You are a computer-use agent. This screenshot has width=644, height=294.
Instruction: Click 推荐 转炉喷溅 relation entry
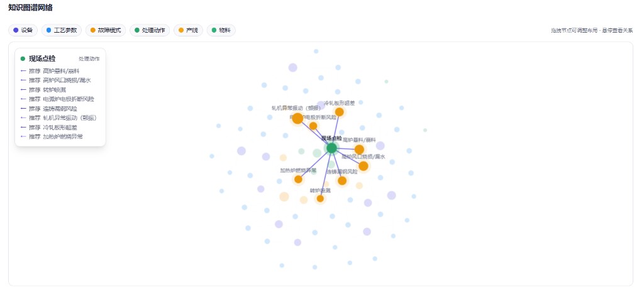point(43,90)
